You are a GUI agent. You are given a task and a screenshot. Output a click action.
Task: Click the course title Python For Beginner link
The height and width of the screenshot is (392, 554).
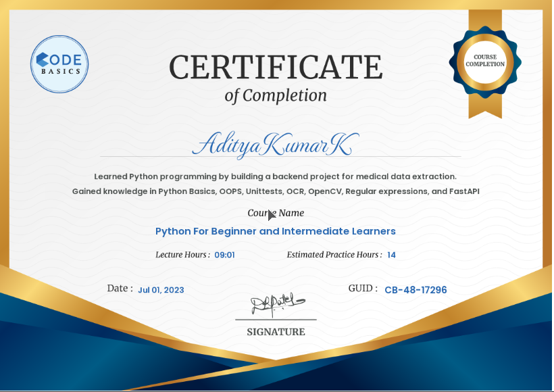click(276, 231)
